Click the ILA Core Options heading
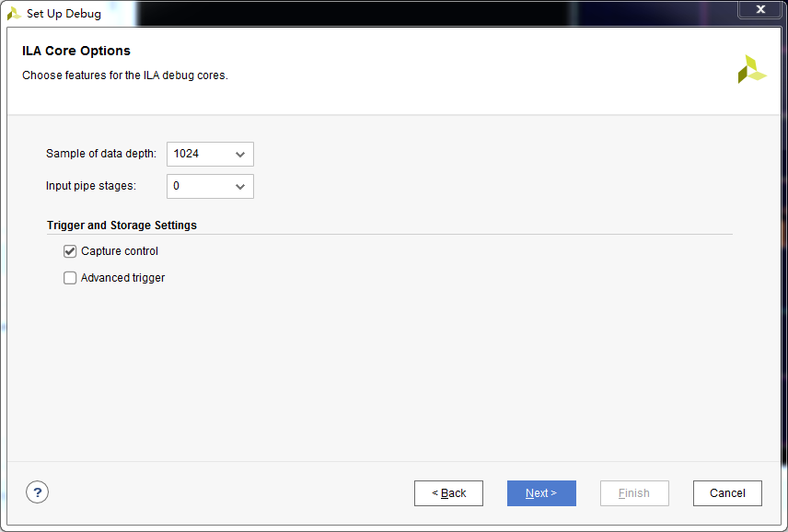The width and height of the screenshot is (788, 532). 78,51
